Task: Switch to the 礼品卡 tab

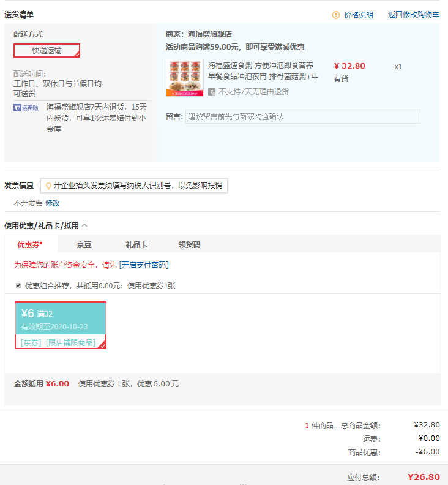Action: click(x=136, y=245)
